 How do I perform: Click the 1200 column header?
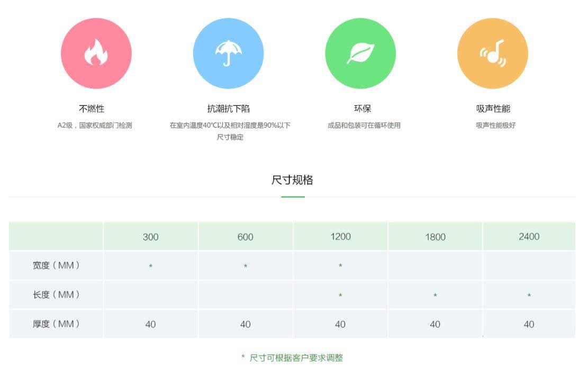click(x=340, y=236)
